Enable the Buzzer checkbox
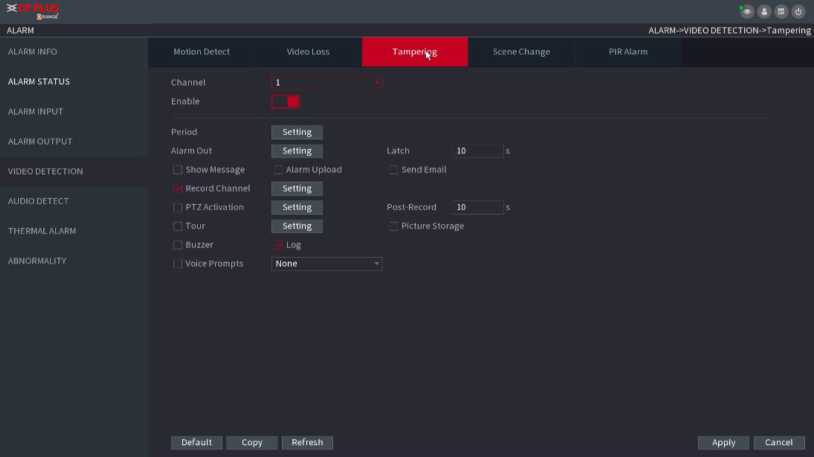814x457 pixels. [178, 245]
